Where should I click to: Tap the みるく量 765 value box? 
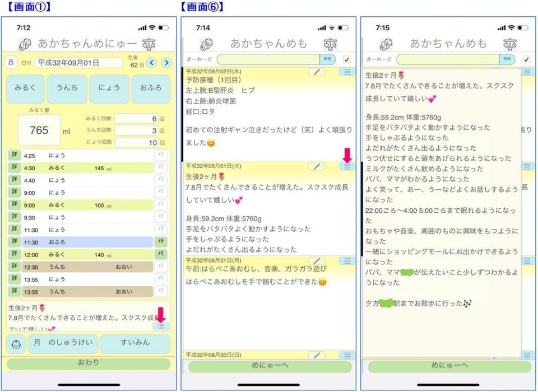pos(39,130)
